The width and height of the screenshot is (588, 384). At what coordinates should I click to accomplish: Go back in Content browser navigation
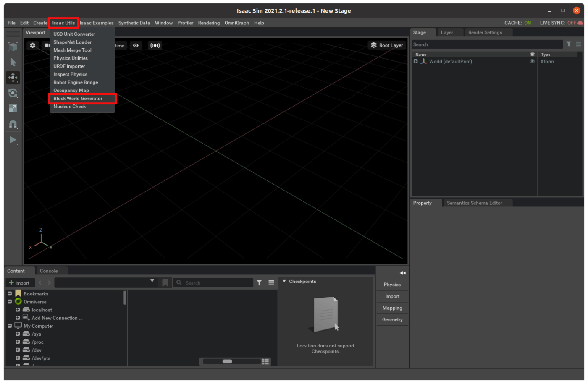(40, 283)
